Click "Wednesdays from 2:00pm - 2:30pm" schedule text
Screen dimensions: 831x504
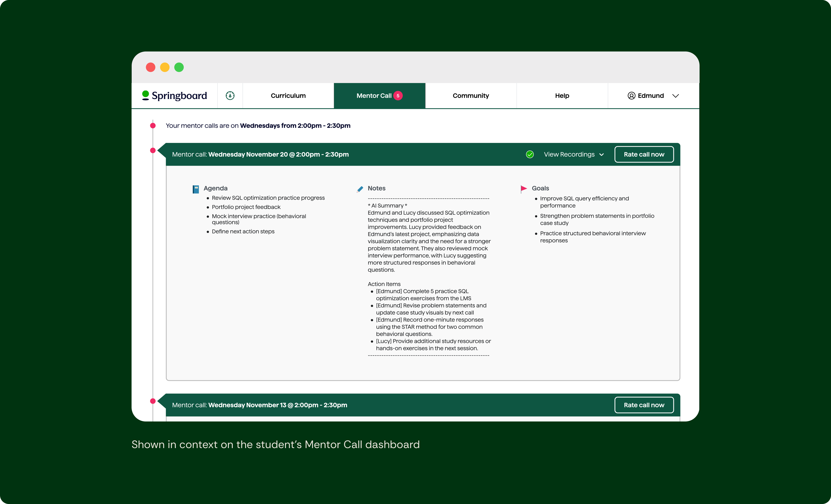pos(295,126)
